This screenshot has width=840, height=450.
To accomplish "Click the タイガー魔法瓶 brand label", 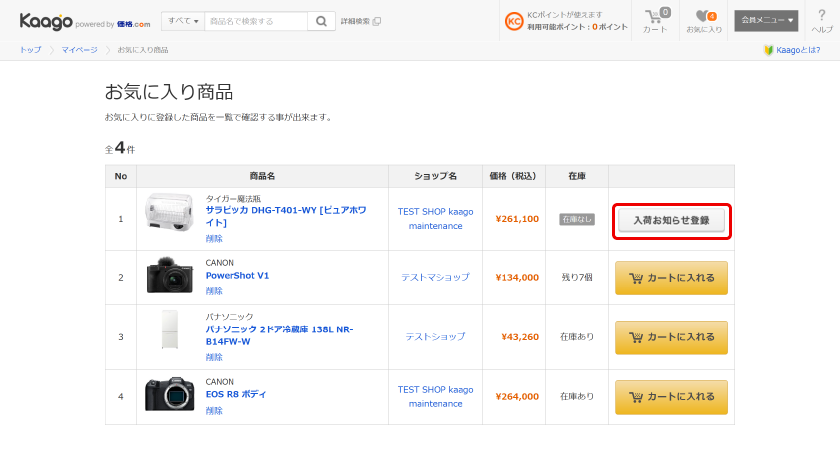I will [x=233, y=199].
